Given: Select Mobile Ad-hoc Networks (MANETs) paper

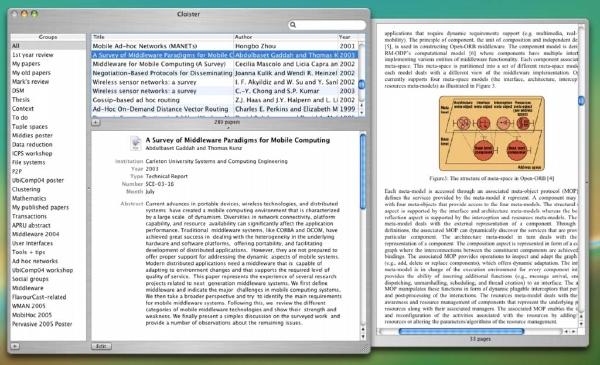Looking at the screenshot, I should tap(224, 46).
